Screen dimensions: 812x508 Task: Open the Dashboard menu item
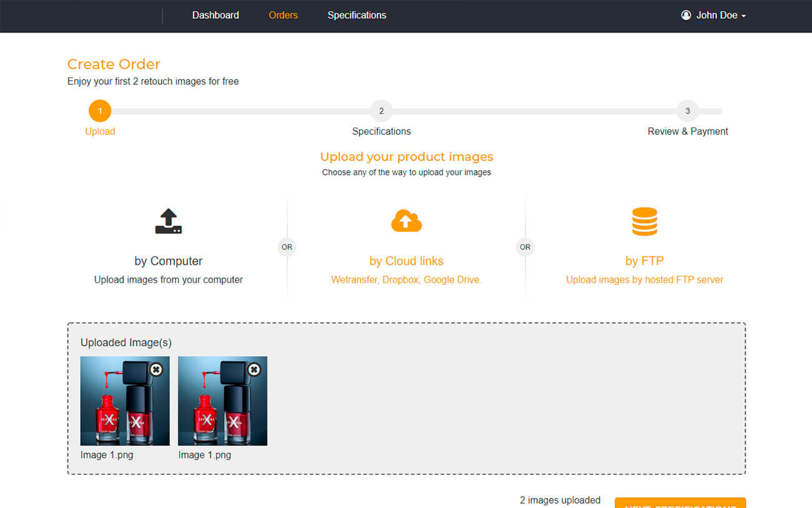(215, 15)
